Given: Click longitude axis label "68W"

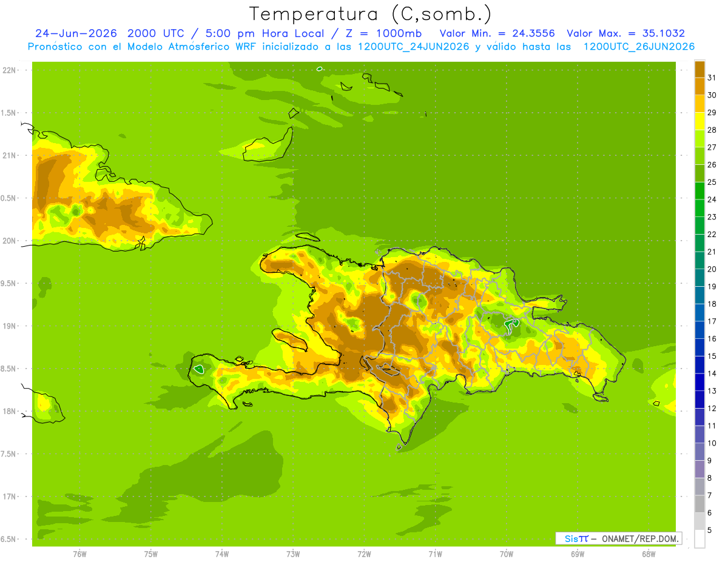Looking at the screenshot, I should click(x=649, y=554).
